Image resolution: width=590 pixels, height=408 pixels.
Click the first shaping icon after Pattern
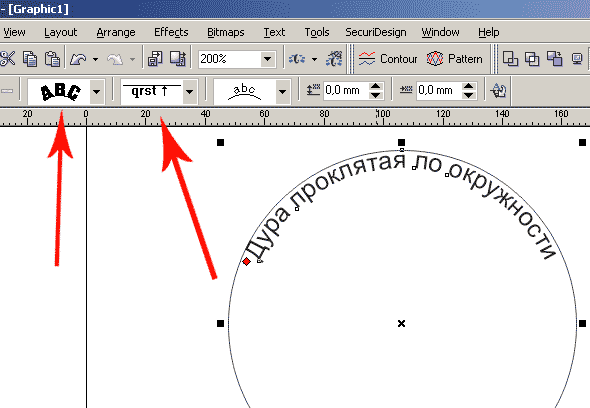coord(511,59)
